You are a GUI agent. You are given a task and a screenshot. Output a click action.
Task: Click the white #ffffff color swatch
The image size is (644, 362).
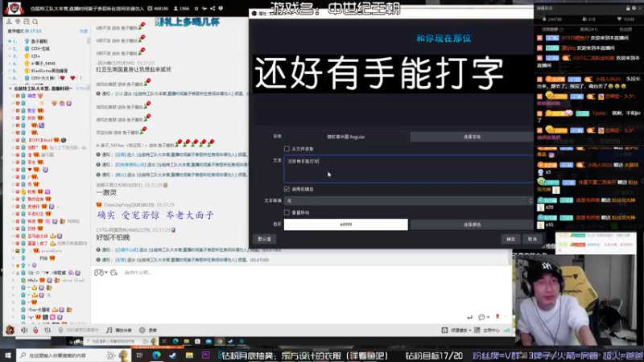point(346,224)
